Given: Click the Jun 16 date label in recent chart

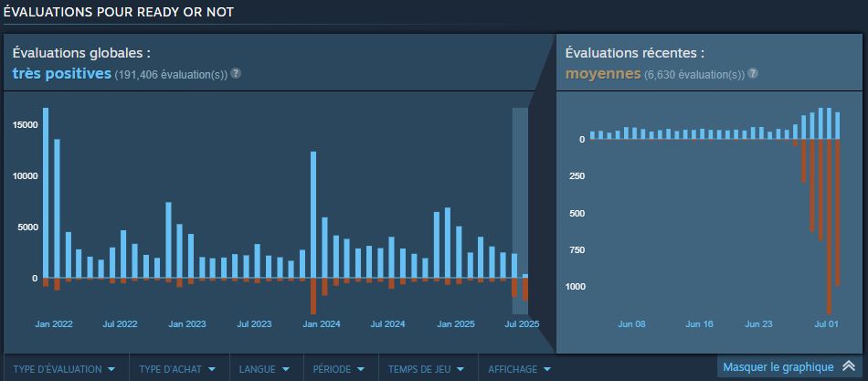Looking at the screenshot, I should pos(699,323).
